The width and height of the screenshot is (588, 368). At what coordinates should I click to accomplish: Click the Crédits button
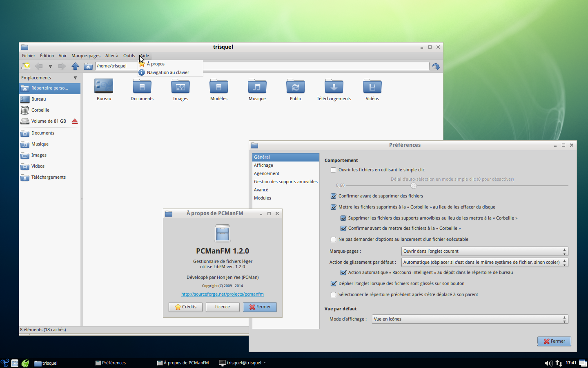[x=185, y=307]
